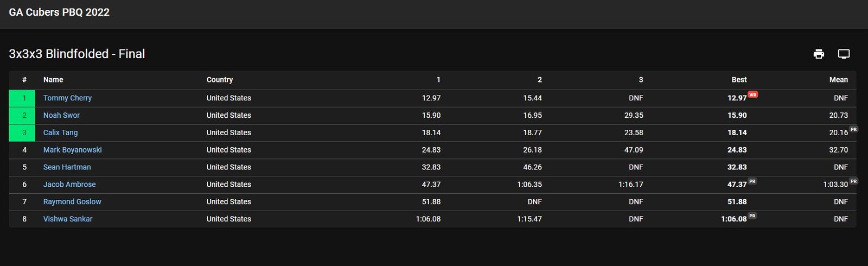Open Noah Swor's results link
This screenshot has height=266, width=868.
(61, 116)
